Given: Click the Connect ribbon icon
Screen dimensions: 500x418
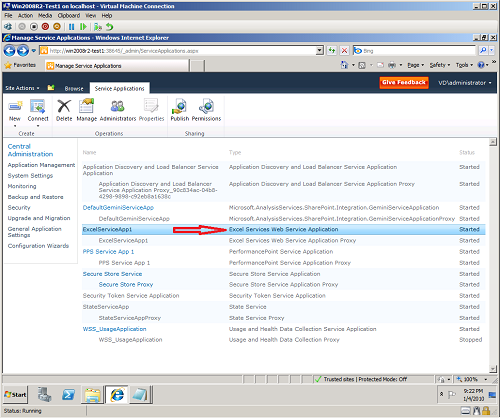Looking at the screenshot, I should click(x=38, y=106).
